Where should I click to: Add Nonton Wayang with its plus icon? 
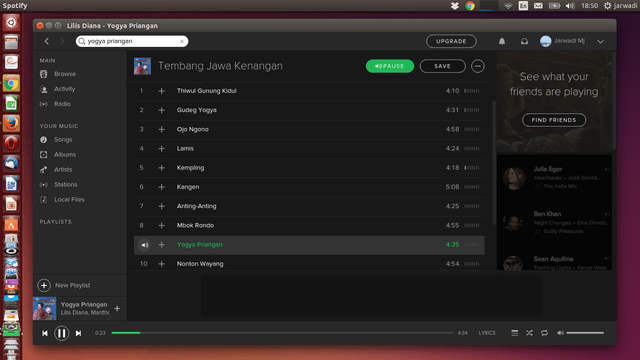[162, 264]
